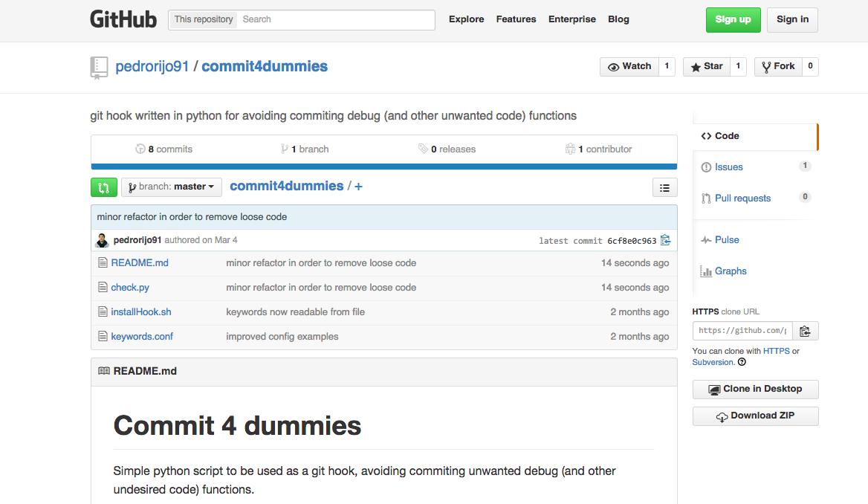Screen dimensions: 868x504
Task: Click the README.md file icon in the file list
Action: (103, 262)
